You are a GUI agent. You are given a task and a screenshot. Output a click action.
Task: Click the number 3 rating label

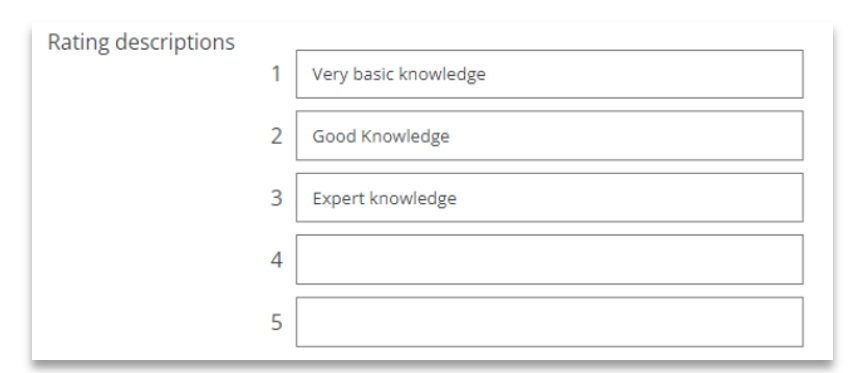tap(276, 198)
